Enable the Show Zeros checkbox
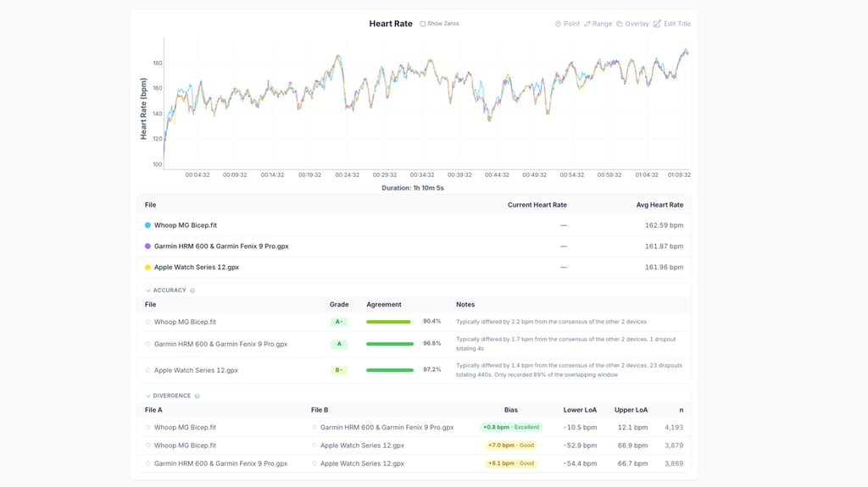Viewport: 868px width, 487px height. coord(423,24)
